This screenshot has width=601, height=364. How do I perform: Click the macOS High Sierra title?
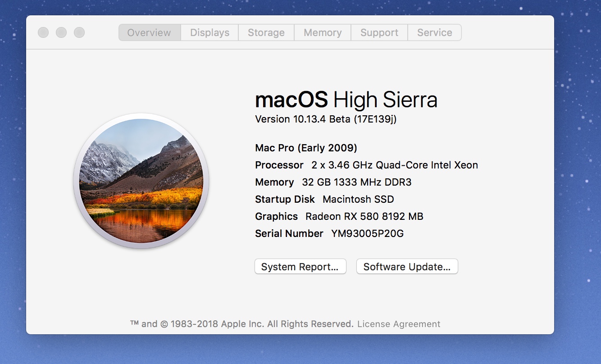click(346, 100)
